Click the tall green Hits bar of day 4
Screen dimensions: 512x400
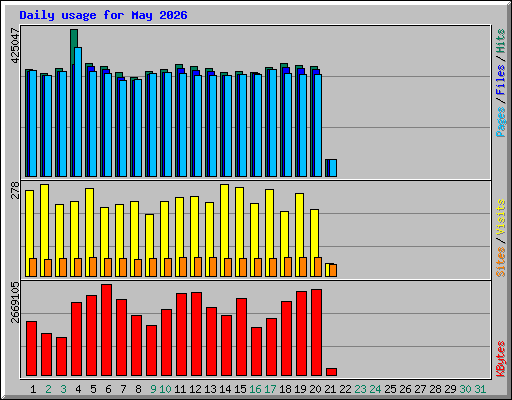(x=74, y=47)
